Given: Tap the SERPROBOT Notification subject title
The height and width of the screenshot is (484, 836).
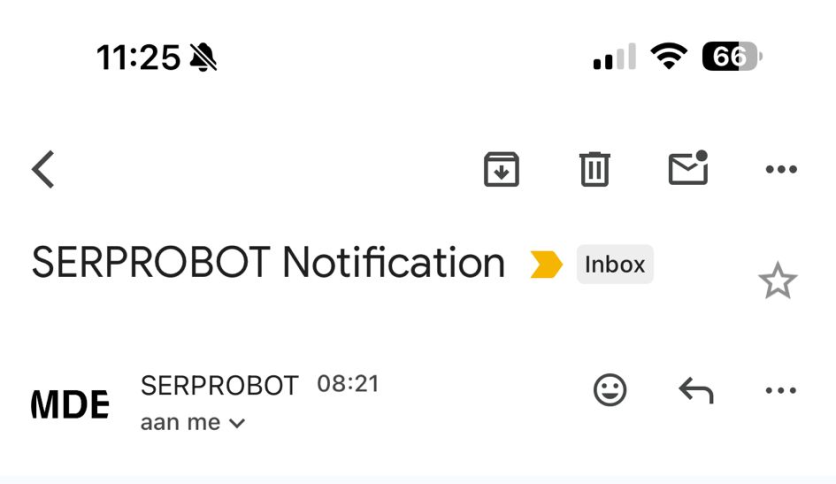Looking at the screenshot, I should (268, 263).
